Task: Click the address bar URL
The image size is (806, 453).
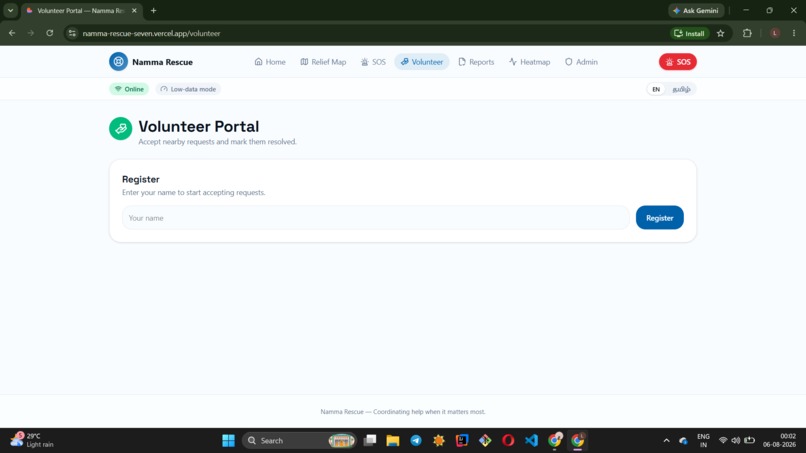Action: coord(151,33)
